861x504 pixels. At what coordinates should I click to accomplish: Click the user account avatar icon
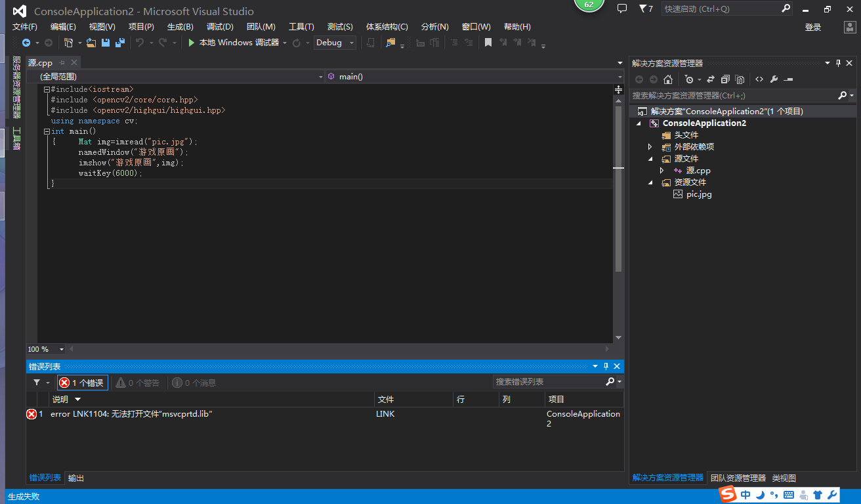[850, 27]
